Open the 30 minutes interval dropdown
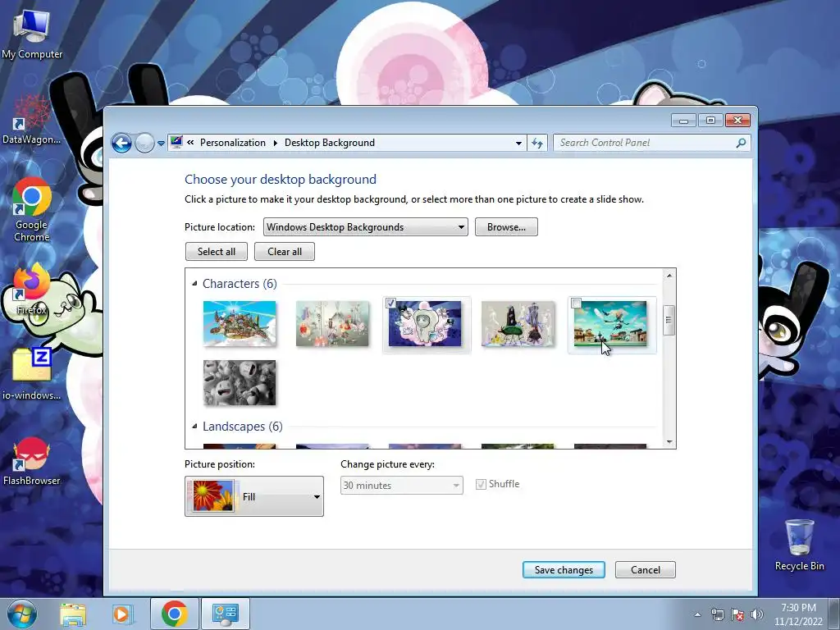840x630 pixels. pyautogui.click(x=402, y=486)
